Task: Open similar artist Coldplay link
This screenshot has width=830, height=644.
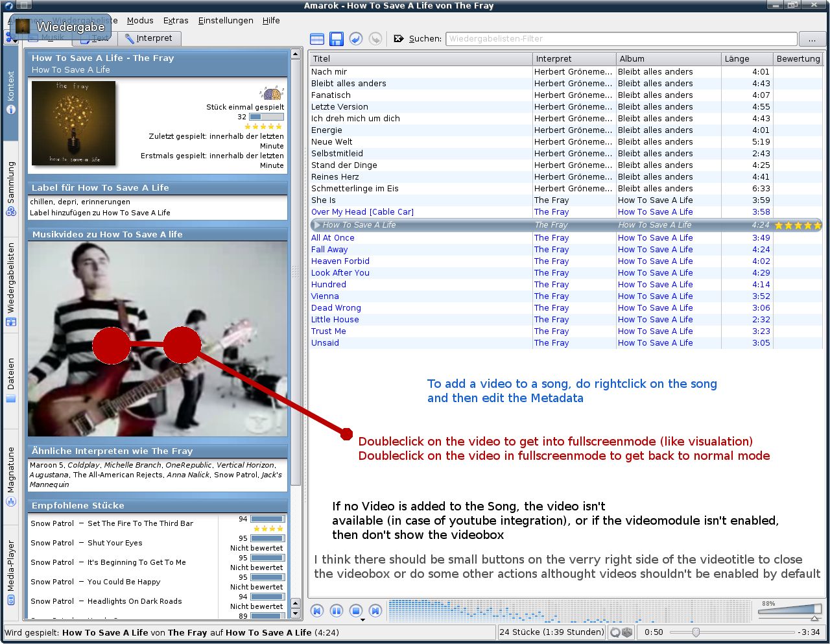Action: pyautogui.click(x=84, y=465)
